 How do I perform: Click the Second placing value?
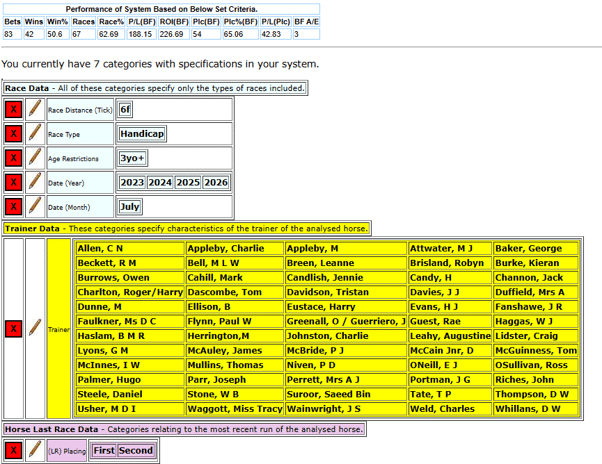pyautogui.click(x=136, y=450)
